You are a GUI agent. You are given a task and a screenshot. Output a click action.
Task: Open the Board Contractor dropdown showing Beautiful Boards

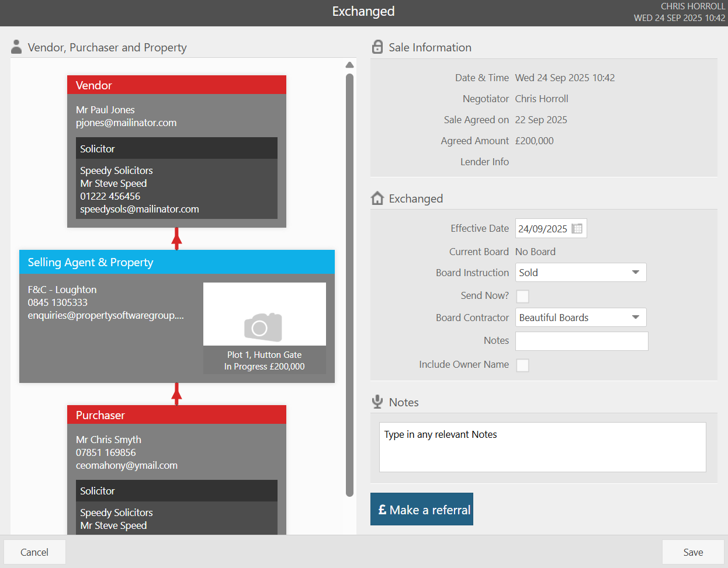click(x=581, y=318)
